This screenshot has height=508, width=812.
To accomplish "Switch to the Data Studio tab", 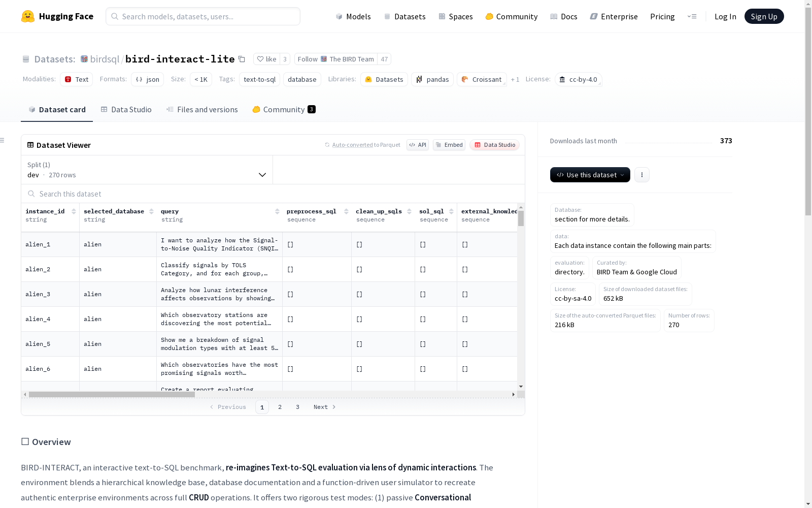I will (126, 109).
